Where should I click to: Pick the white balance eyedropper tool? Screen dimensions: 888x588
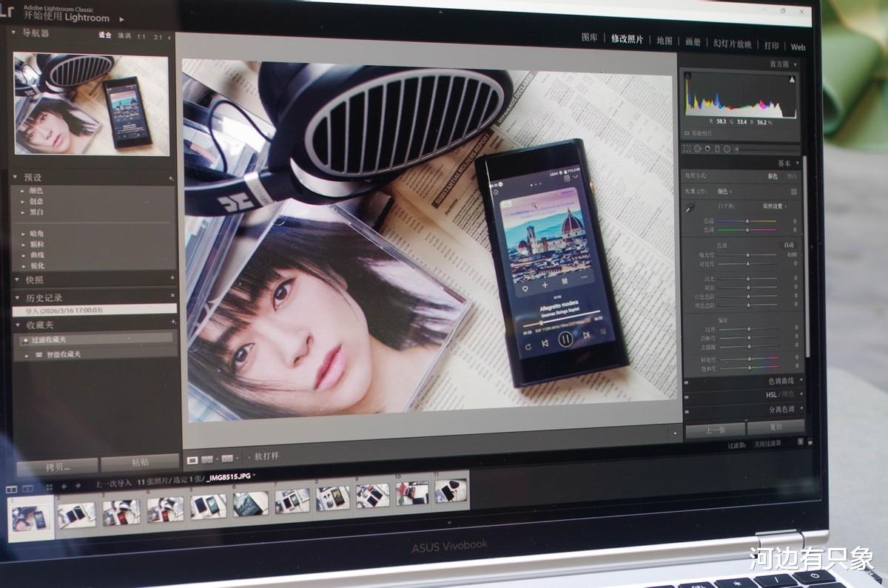point(690,209)
